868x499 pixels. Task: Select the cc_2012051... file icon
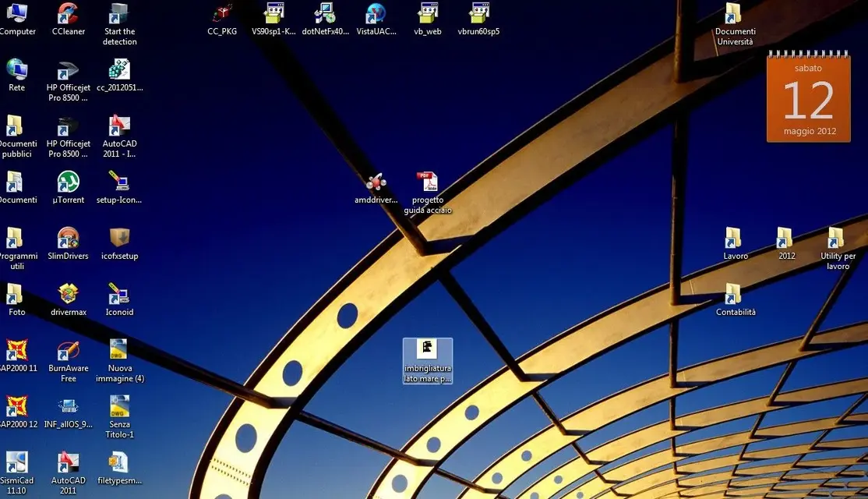pos(119,76)
